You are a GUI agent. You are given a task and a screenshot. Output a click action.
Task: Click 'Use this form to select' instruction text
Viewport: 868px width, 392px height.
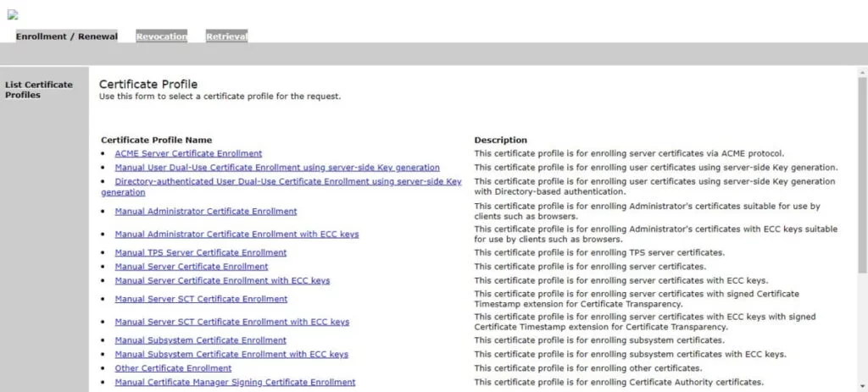point(220,97)
